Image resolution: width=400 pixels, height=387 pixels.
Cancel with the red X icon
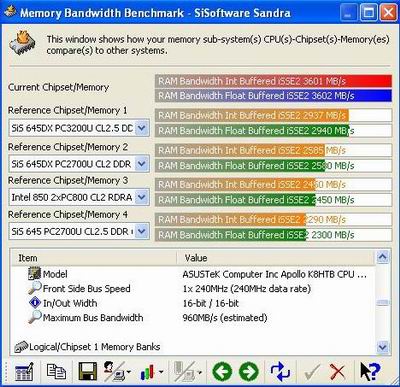(x=337, y=372)
